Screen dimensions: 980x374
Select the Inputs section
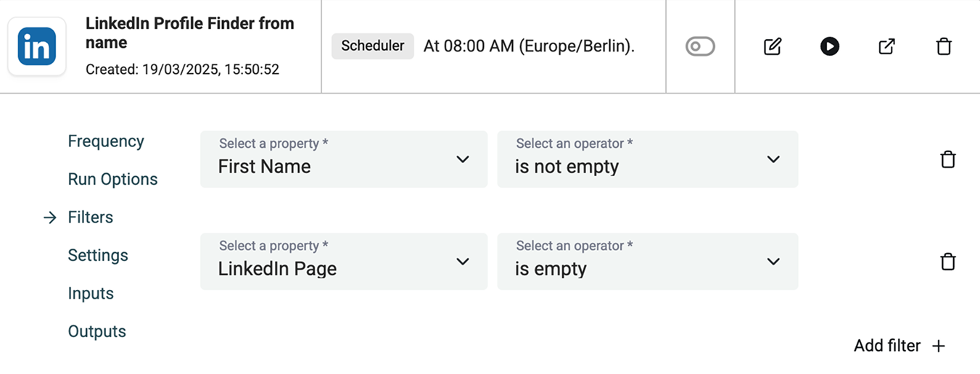(91, 294)
